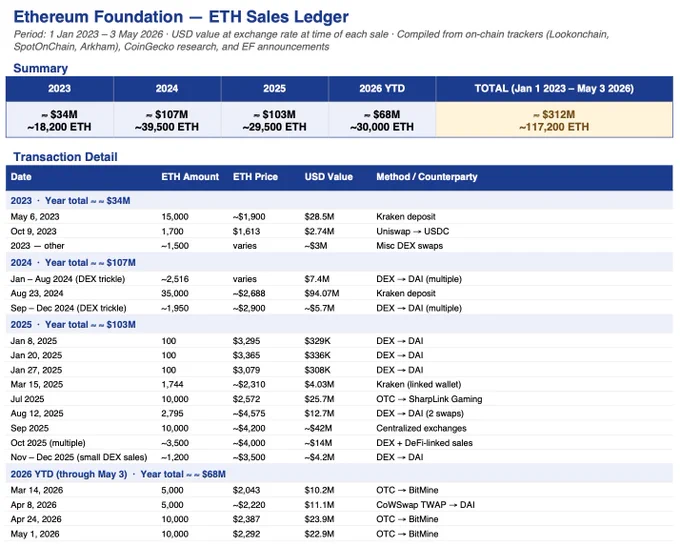Click the 2025 Year total group row

(339, 325)
